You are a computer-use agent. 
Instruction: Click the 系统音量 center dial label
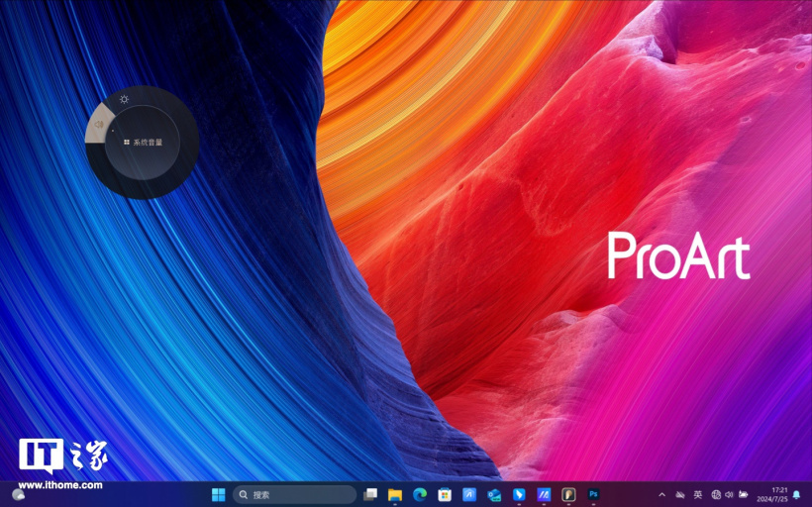(x=144, y=143)
